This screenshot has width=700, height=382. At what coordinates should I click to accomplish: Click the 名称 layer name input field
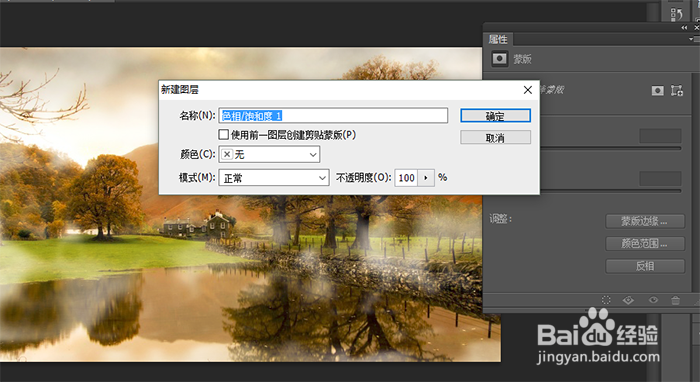click(333, 116)
